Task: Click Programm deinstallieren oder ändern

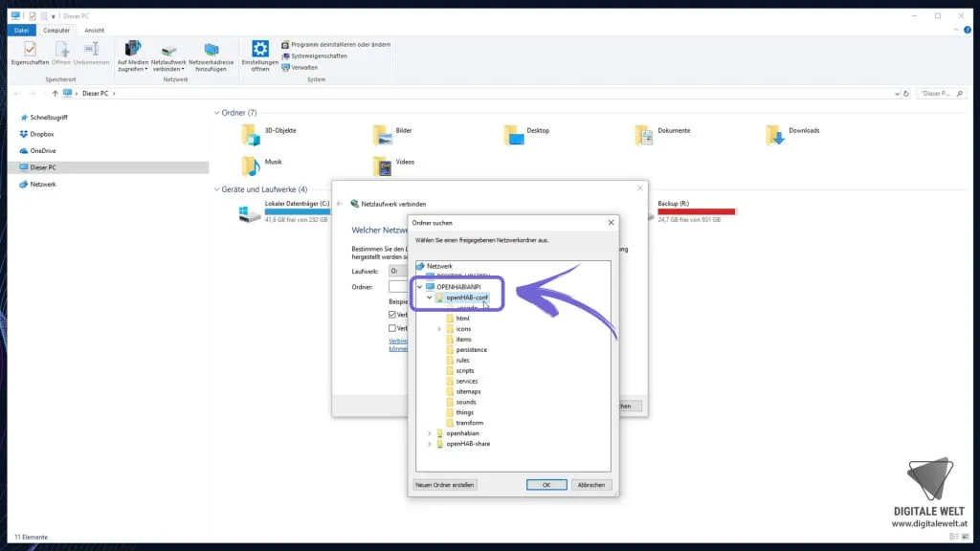Action: (336, 45)
